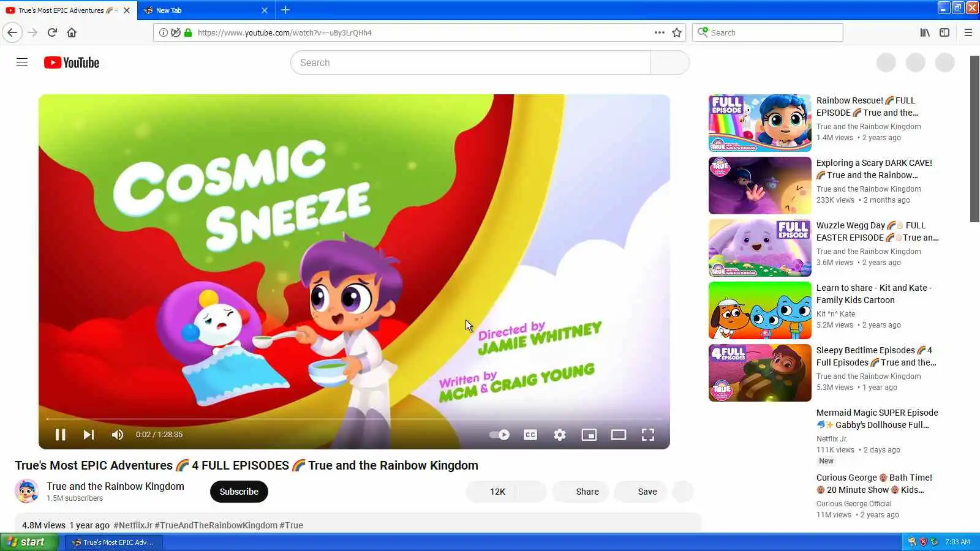This screenshot has height=551, width=980.
Task: Enable miniplayer mode
Action: 589,435
